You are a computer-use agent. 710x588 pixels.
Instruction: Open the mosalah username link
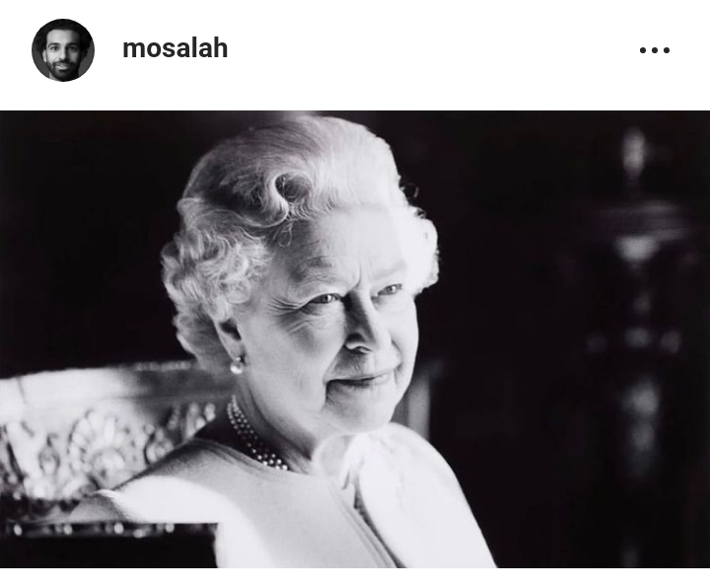pos(175,48)
